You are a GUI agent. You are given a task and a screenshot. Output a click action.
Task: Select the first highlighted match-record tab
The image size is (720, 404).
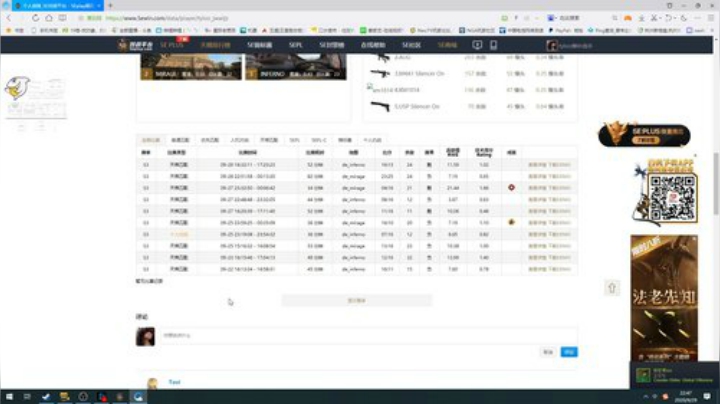pyautogui.click(x=151, y=140)
